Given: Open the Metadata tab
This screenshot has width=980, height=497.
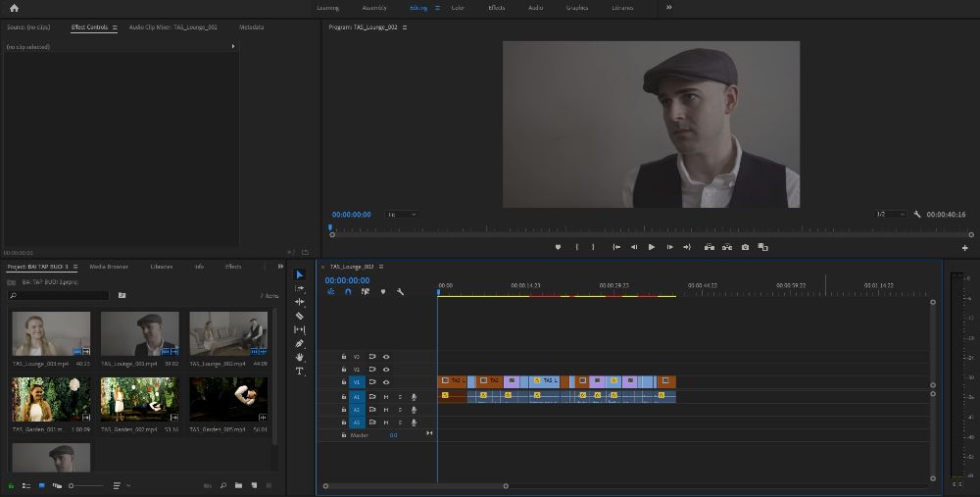Looking at the screenshot, I should 251,27.
